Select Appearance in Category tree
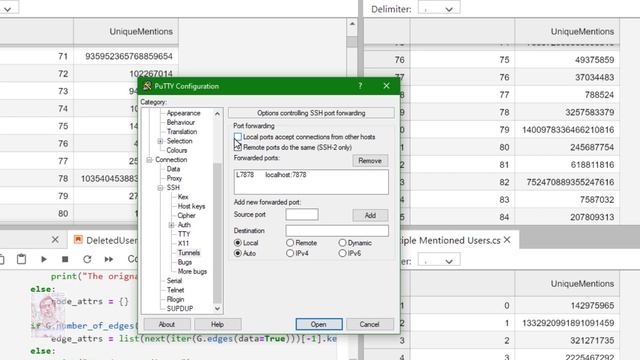 [x=183, y=113]
